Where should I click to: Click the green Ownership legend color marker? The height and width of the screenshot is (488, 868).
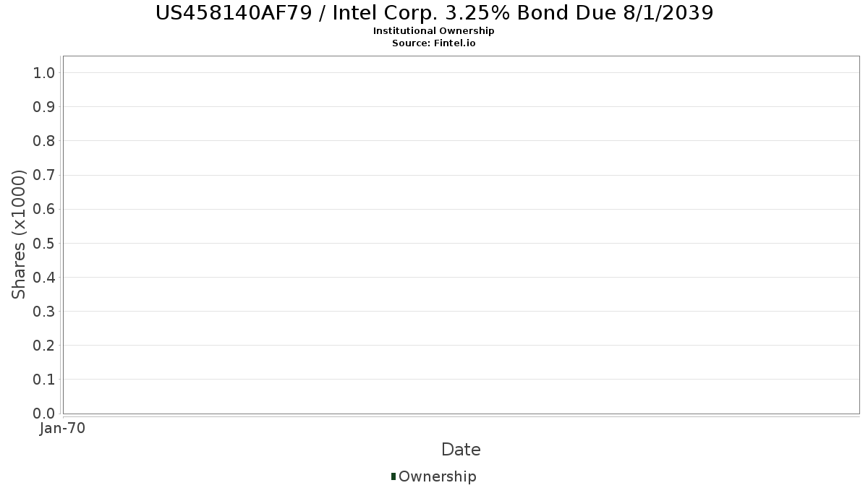(393, 476)
